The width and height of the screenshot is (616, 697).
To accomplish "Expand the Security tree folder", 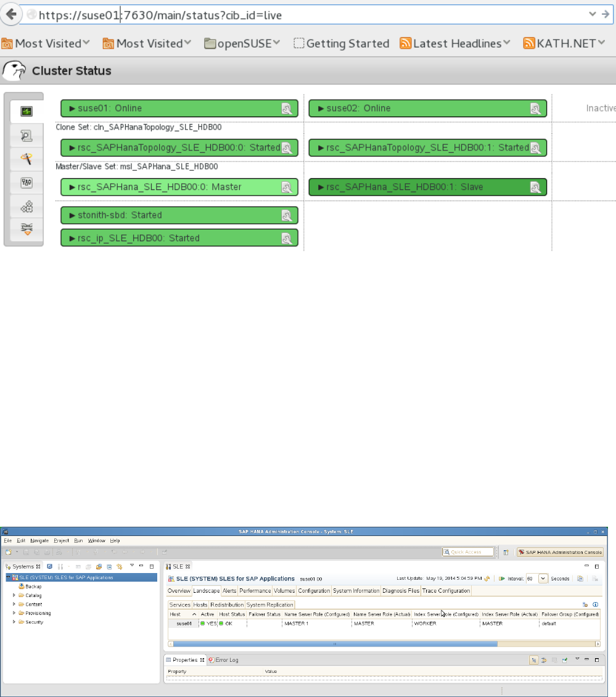I will click(14, 622).
